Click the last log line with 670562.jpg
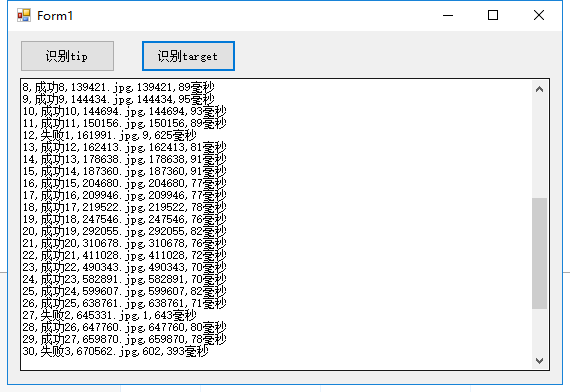 [x=116, y=351]
